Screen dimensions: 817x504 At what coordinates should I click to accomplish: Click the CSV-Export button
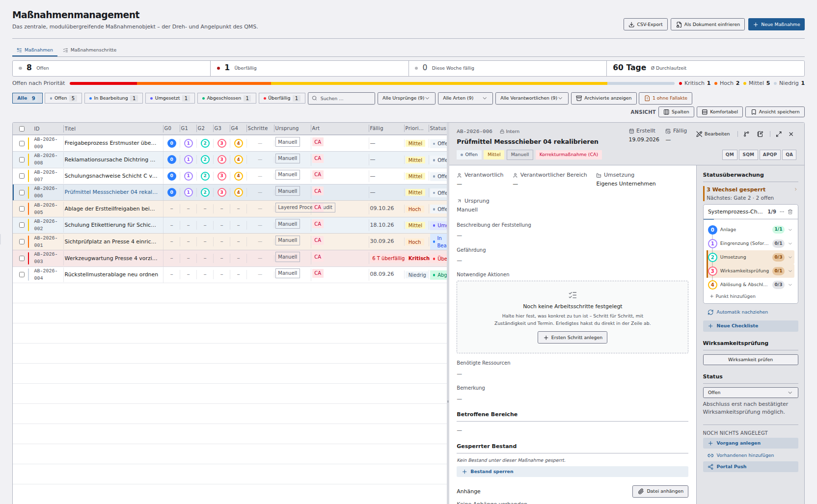[646, 25]
